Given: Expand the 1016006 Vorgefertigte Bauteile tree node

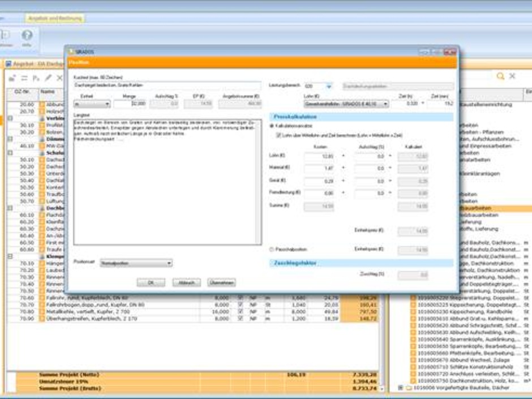Looking at the screenshot, I should (x=401, y=388).
